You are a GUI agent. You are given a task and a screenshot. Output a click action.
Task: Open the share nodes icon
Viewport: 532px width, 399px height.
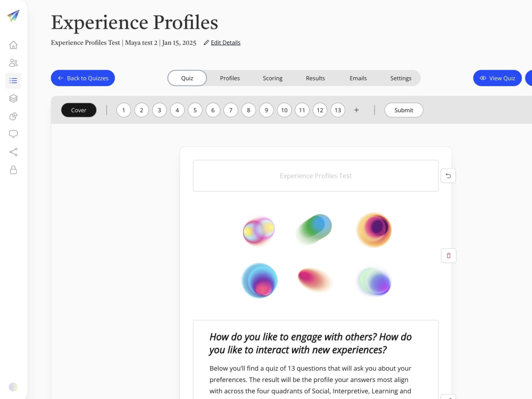click(13, 152)
